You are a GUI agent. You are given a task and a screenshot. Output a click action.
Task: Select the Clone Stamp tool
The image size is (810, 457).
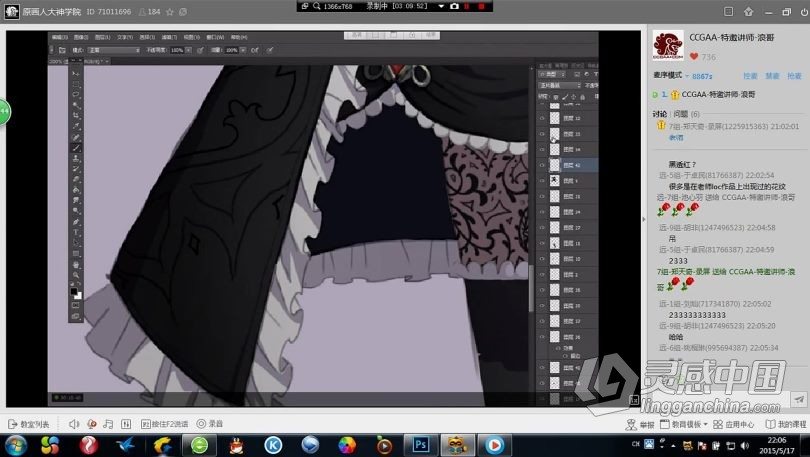pyautogui.click(x=76, y=159)
